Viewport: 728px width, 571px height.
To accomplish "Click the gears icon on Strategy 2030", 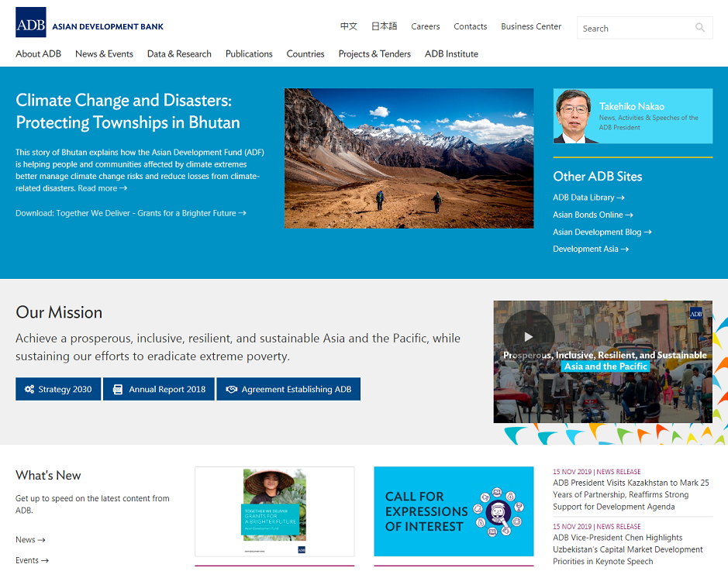I will coord(29,389).
